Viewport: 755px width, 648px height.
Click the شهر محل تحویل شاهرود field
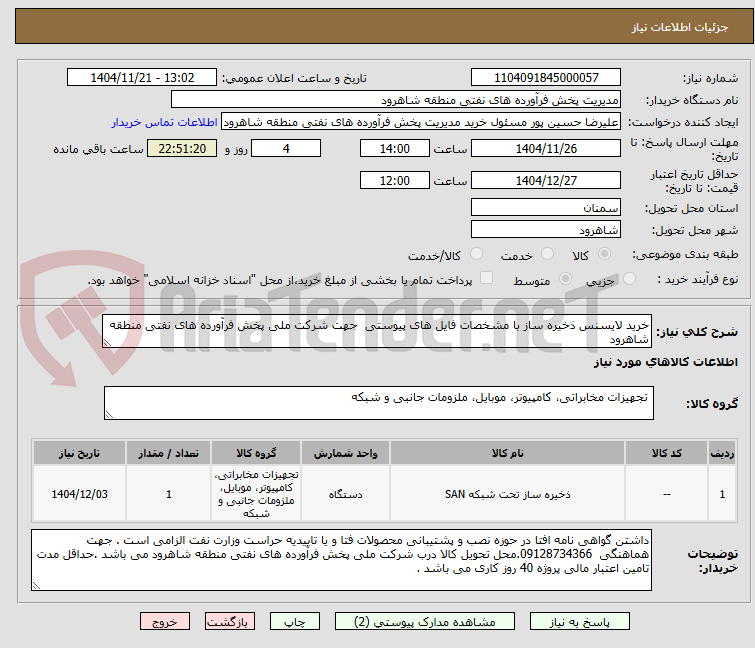(546, 229)
